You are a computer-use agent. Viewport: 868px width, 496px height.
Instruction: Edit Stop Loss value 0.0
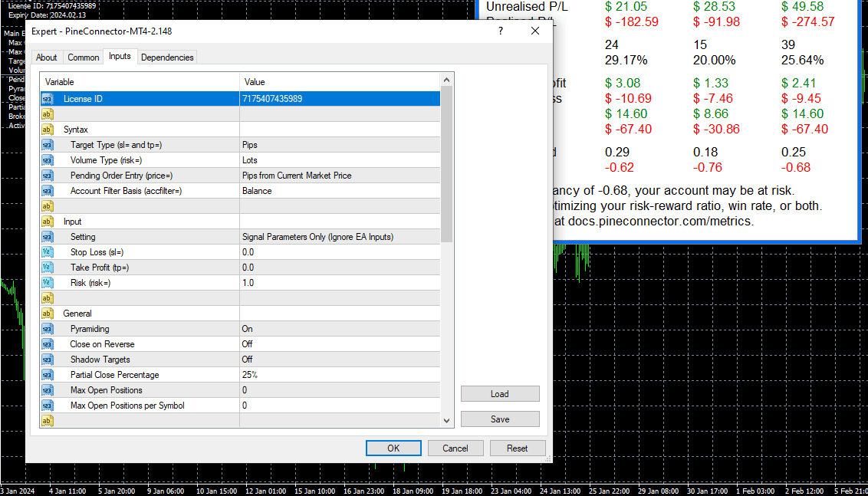340,252
